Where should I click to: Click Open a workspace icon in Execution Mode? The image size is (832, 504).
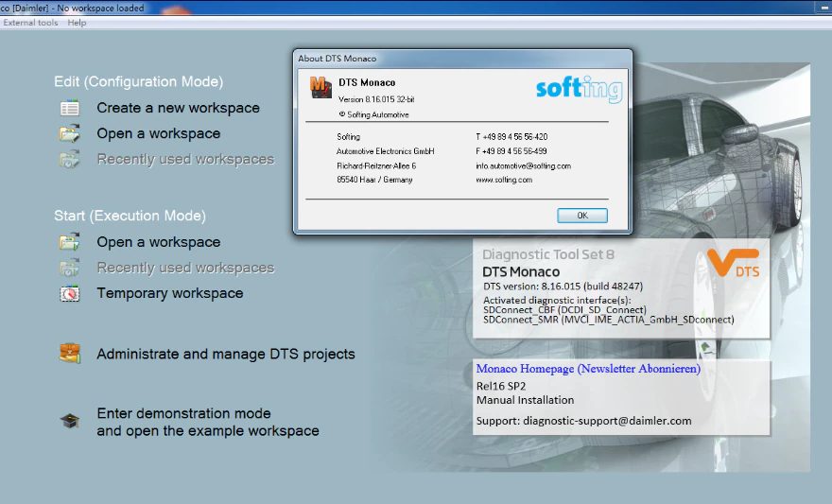(x=70, y=241)
